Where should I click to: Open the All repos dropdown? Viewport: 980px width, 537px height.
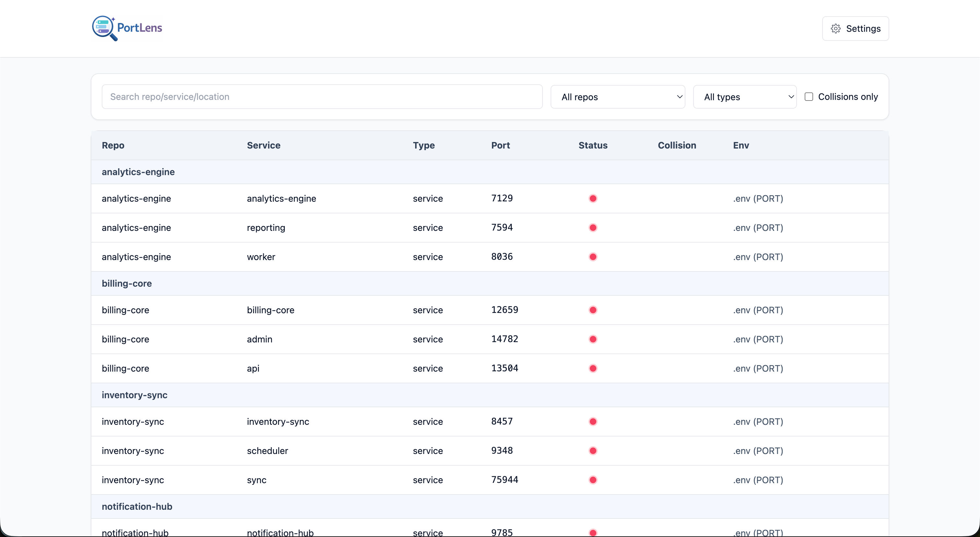618,97
